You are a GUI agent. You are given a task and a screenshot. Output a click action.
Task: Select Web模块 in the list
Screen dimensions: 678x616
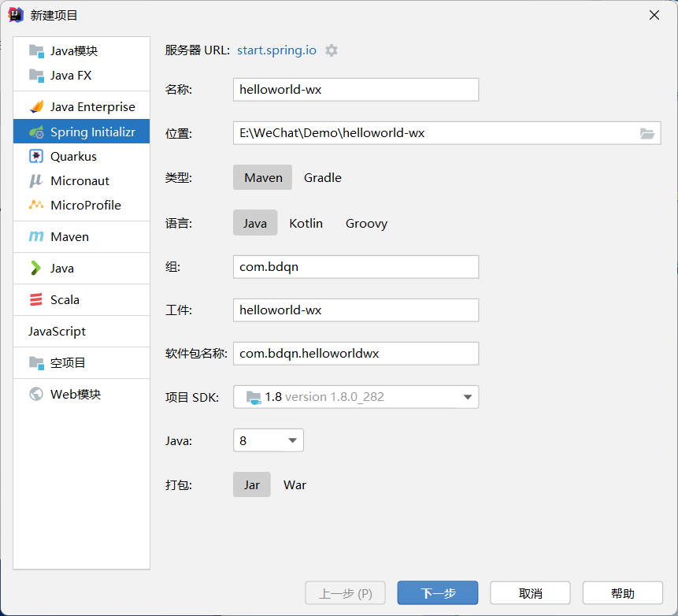pos(82,394)
